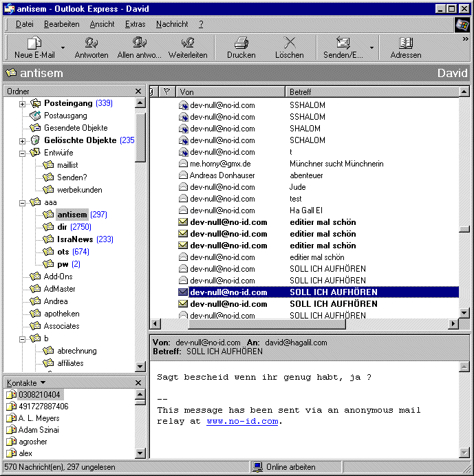
Task: Select contact Adam Szinai
Action: (x=39, y=430)
